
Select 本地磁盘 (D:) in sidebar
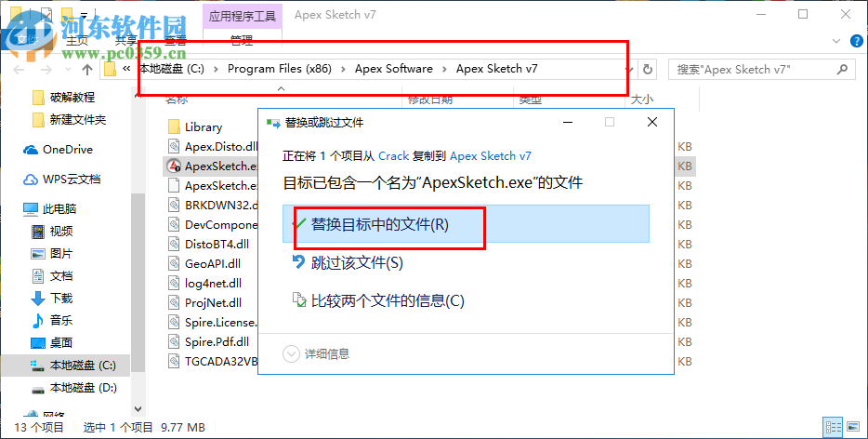(x=83, y=388)
